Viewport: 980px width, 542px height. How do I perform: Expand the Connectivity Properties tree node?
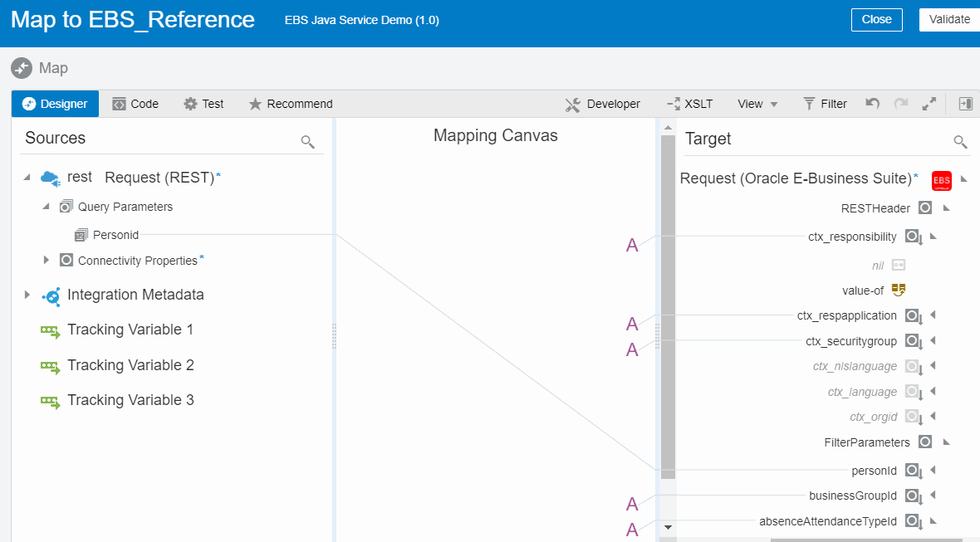(x=47, y=260)
